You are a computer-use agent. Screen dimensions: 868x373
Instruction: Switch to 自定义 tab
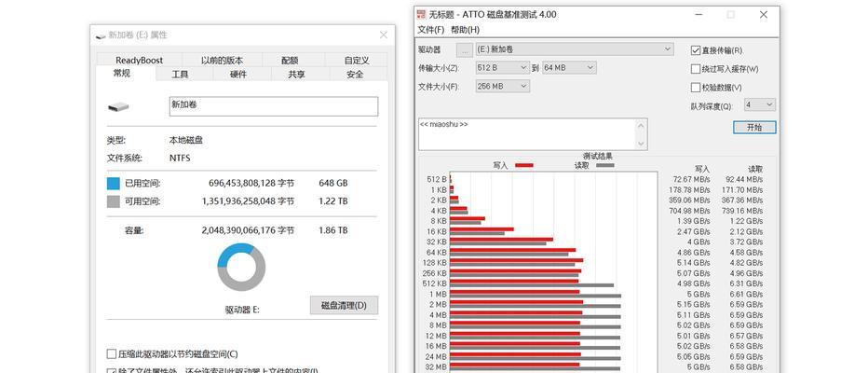tap(357, 61)
